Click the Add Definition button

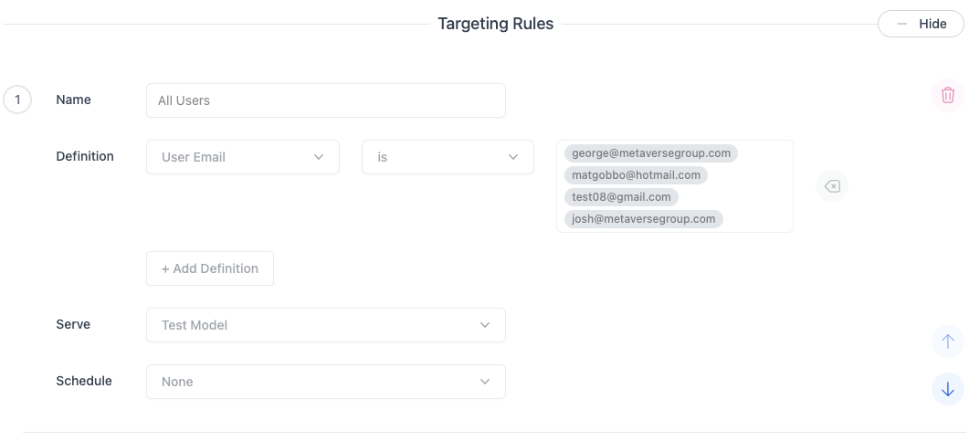pos(210,268)
